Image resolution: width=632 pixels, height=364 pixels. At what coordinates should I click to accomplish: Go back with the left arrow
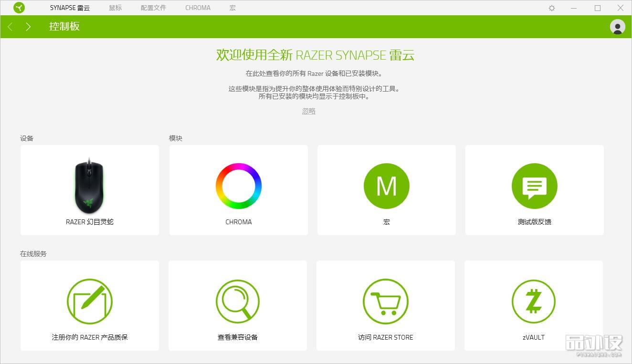coord(11,27)
